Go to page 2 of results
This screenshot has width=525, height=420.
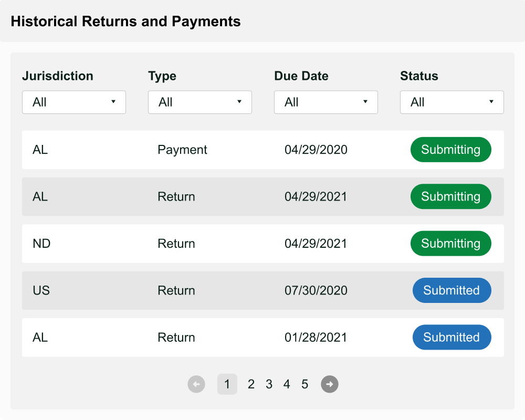point(251,384)
